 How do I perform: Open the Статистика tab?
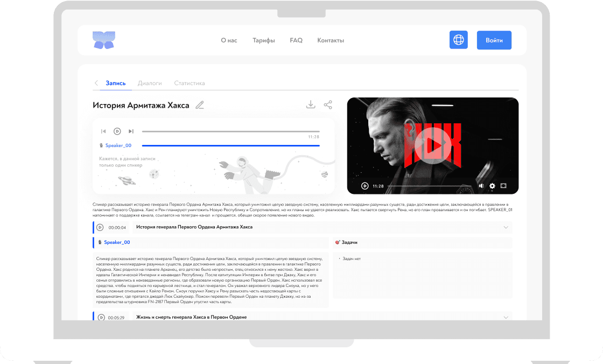tap(189, 83)
